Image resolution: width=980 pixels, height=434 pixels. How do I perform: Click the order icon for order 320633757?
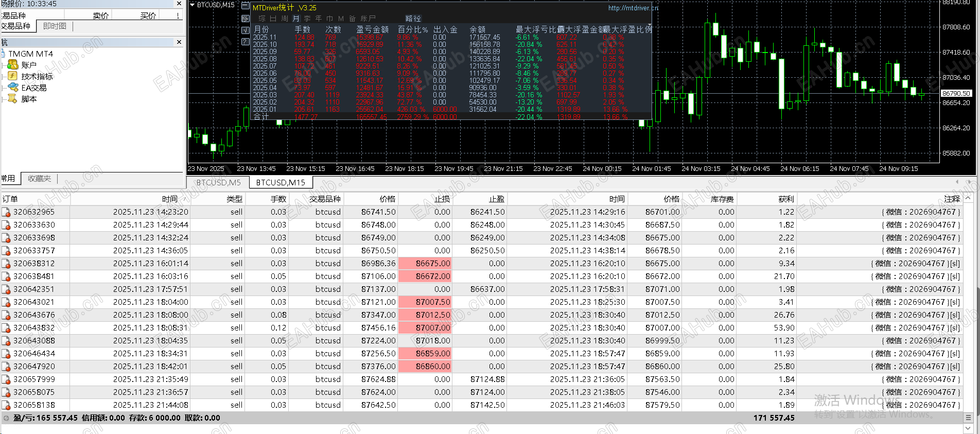6,251
